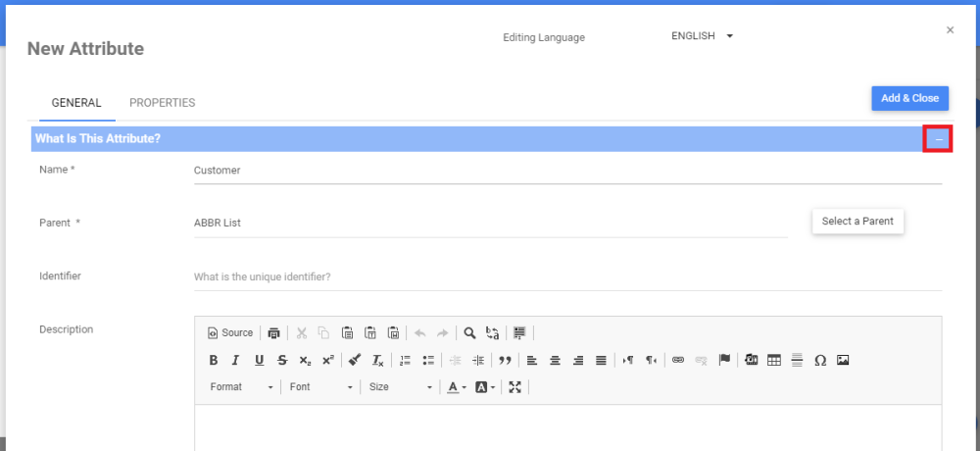Switch to the PROPERTIES tab
The image size is (980, 451).
coord(163,103)
